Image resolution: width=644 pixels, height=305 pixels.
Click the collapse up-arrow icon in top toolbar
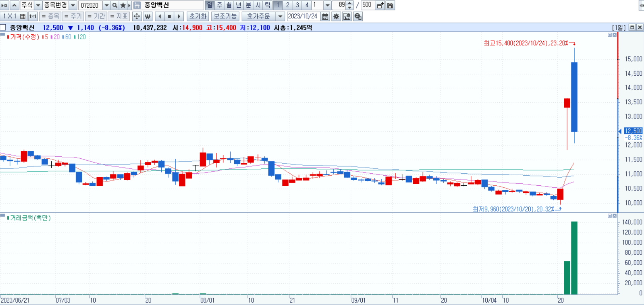(14, 5)
